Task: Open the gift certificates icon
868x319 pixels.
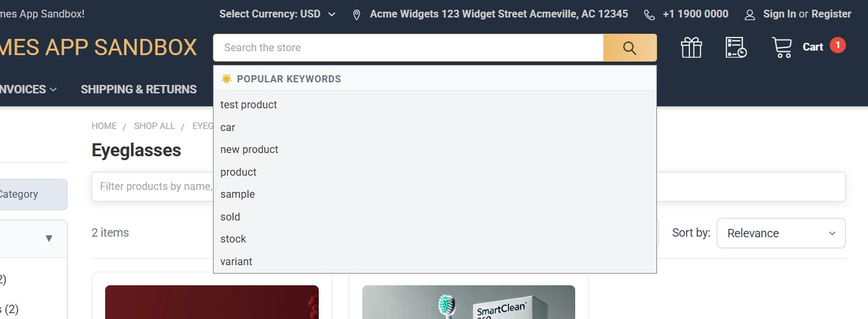Action: (x=691, y=47)
